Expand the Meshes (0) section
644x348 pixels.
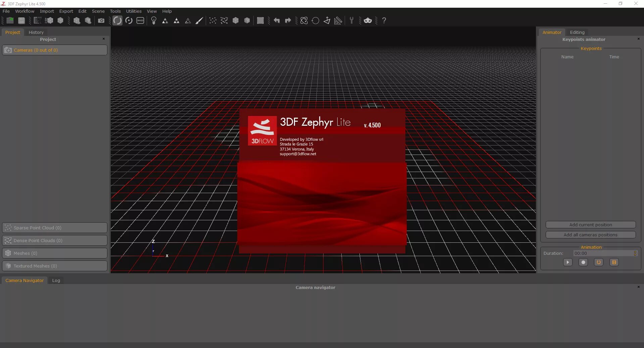55,253
